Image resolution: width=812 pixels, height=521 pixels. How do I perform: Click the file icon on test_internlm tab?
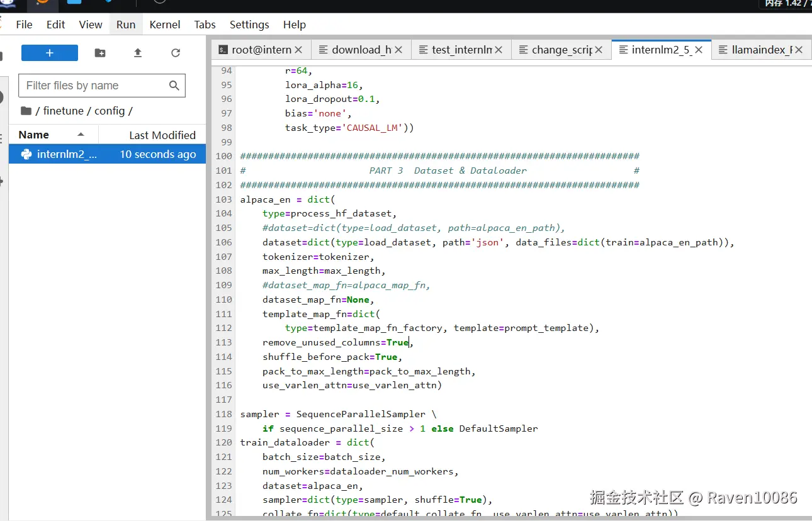point(424,50)
